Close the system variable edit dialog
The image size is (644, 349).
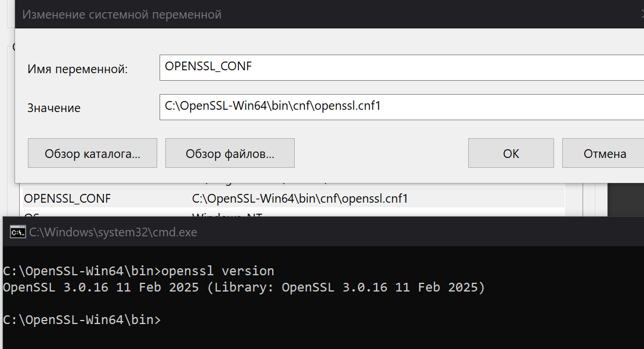tap(642, 15)
